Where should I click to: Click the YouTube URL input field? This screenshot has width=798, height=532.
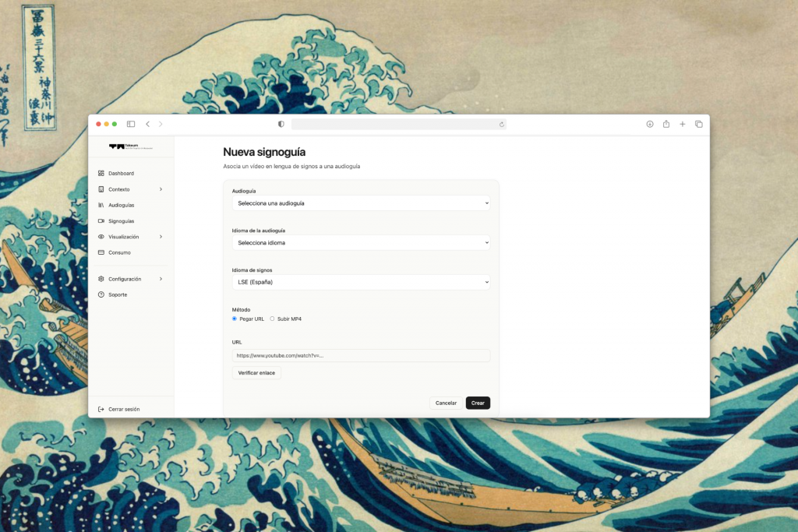pyautogui.click(x=361, y=355)
